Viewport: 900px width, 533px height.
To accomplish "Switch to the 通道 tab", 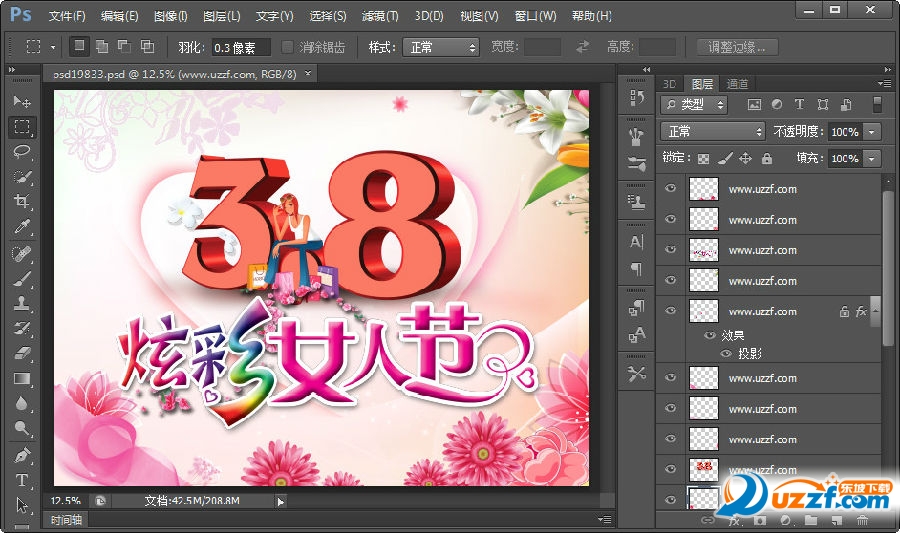I will 737,84.
